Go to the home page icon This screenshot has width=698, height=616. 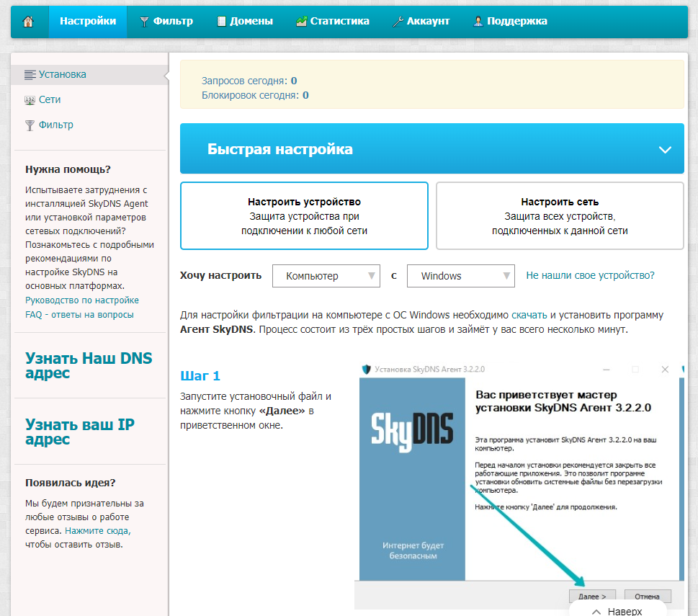29,22
